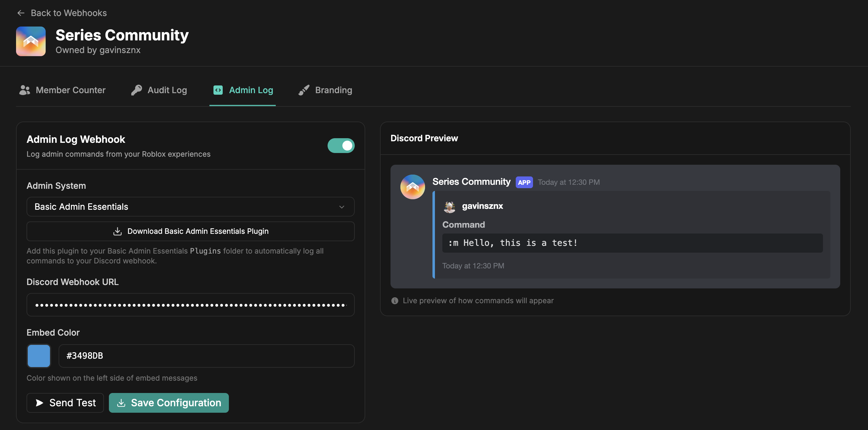Click Save Configuration
The height and width of the screenshot is (430, 868).
(168, 402)
